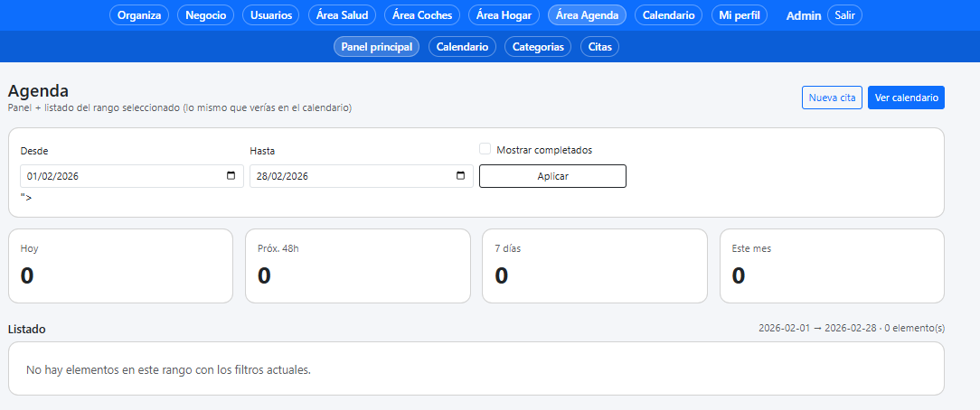Open the Desde date picker calendar icon
Viewport: 980px width, 410px height.
pos(231,176)
